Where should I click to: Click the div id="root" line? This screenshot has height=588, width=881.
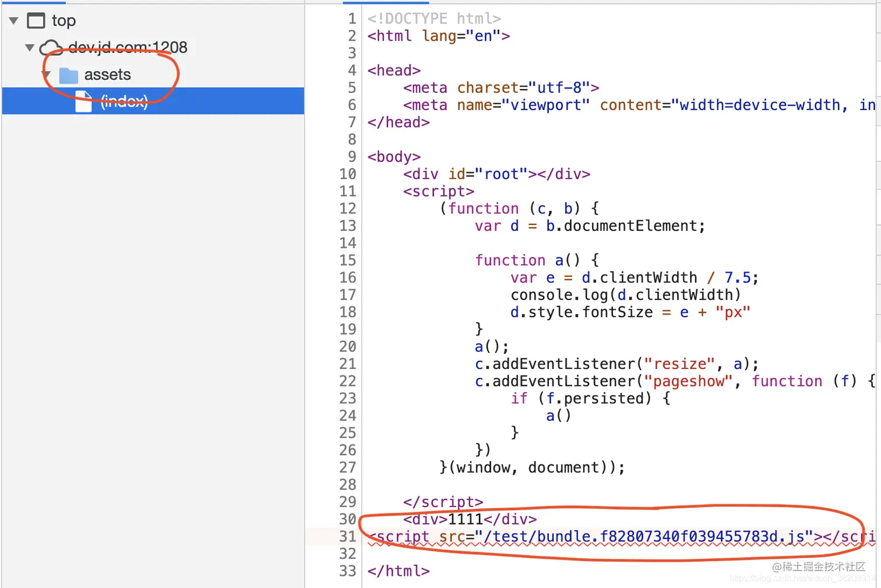pyautogui.click(x=496, y=174)
